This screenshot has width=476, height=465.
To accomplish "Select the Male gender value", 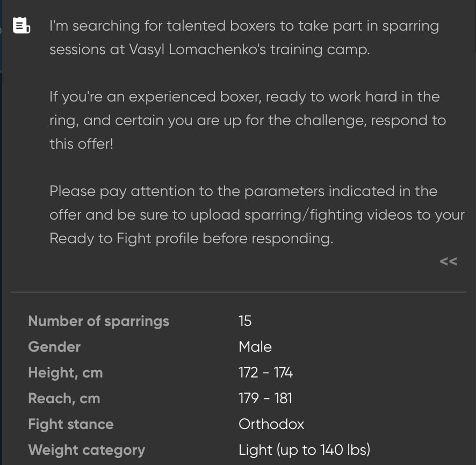I will [255, 347].
